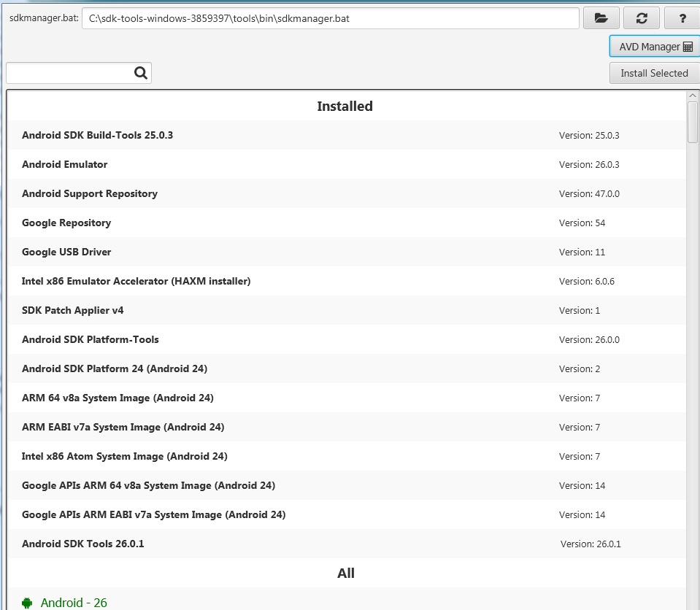
Task: Select the Android Emulator row
Action: pyautogui.click(x=347, y=164)
